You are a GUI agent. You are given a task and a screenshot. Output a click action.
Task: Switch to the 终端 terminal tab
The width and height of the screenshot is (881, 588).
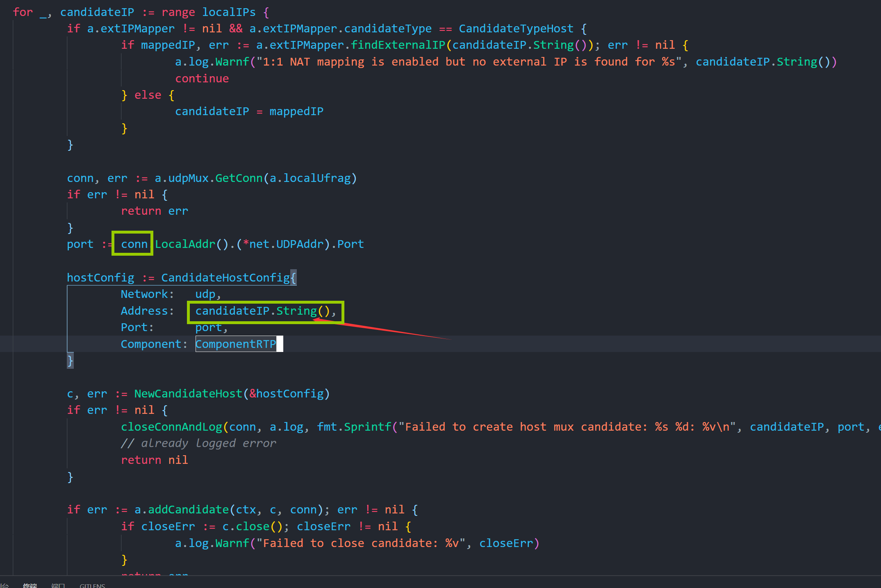point(30,585)
